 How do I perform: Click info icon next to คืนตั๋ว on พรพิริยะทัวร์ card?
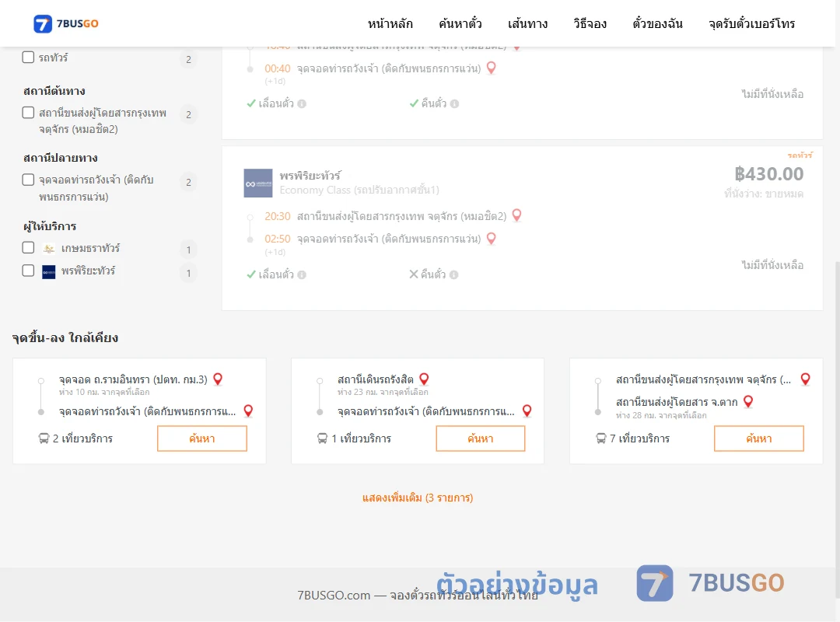coord(453,274)
